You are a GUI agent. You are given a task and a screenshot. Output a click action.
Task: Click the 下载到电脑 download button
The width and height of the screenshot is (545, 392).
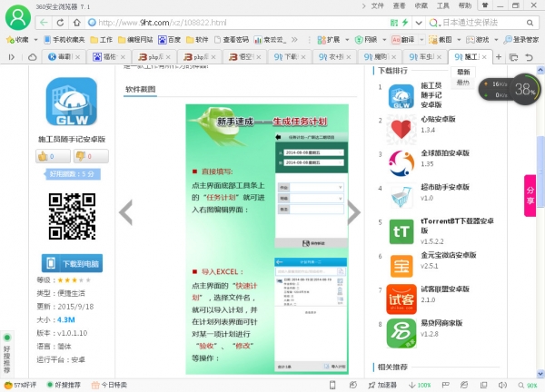(x=72, y=263)
